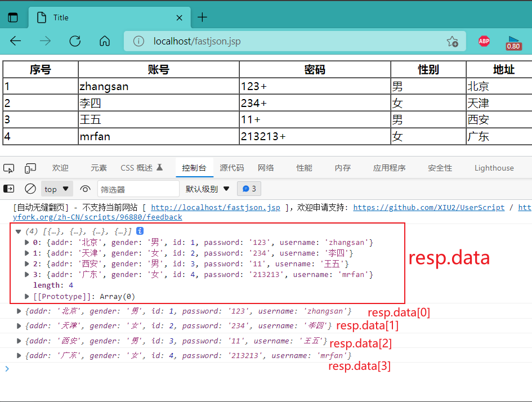Open the 网络 network tab
The image size is (532, 402).
click(266, 168)
